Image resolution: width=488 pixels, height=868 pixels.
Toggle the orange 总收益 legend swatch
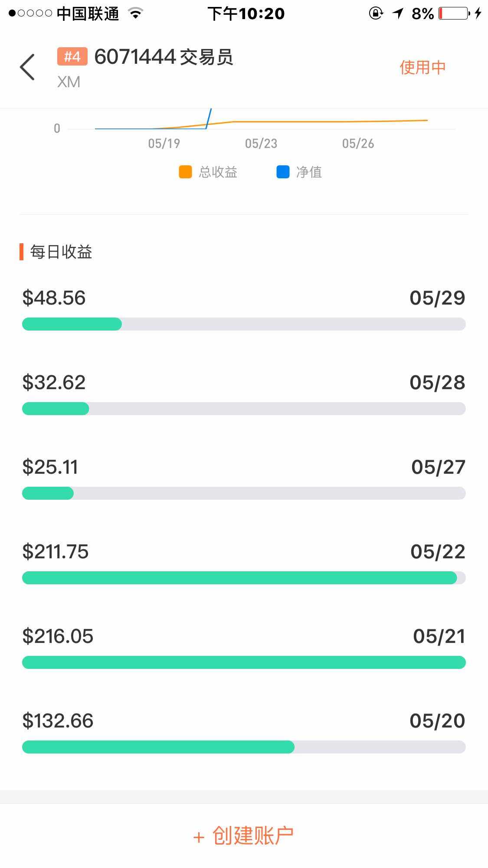[x=185, y=172]
